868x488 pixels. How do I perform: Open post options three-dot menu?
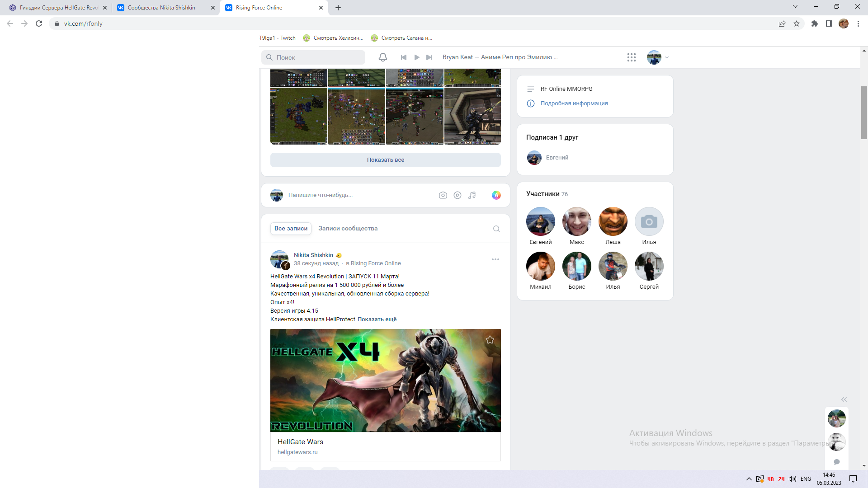point(495,259)
